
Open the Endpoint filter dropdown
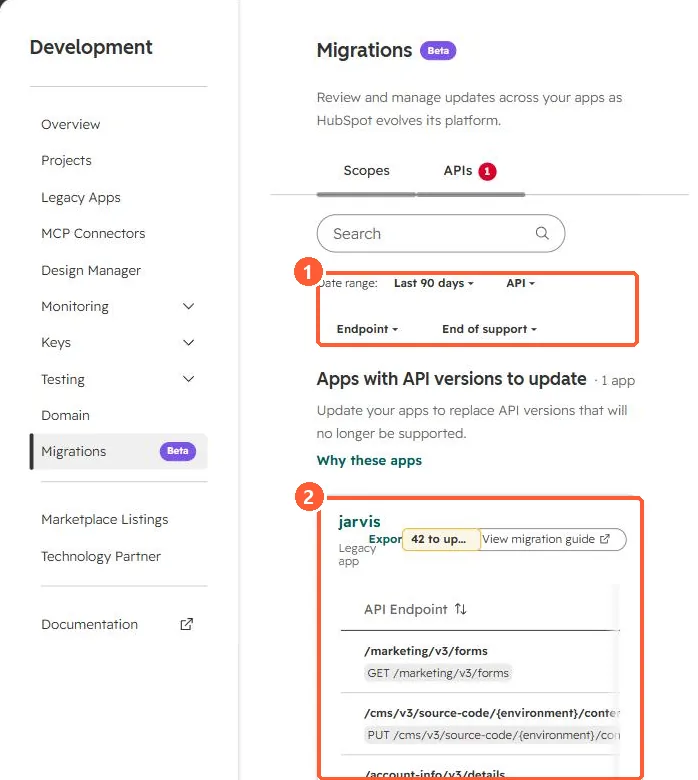click(x=367, y=329)
